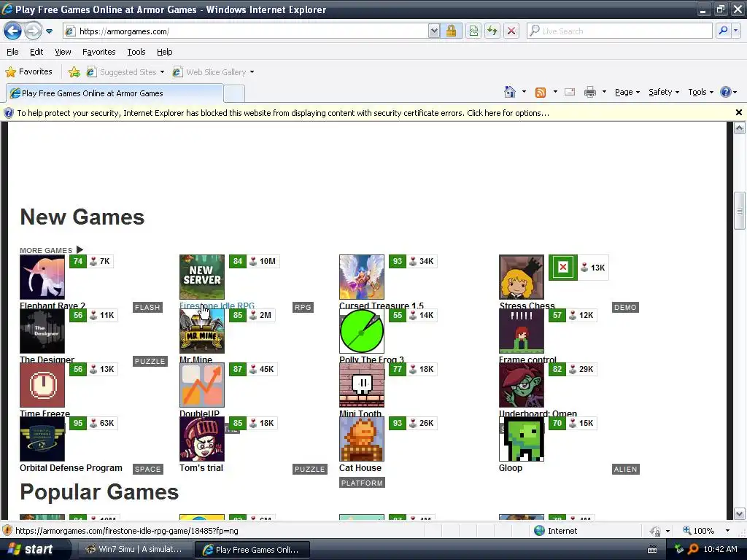Click the orange magnifier tray icon
Viewport: 747px width, 560px height.
click(693, 549)
